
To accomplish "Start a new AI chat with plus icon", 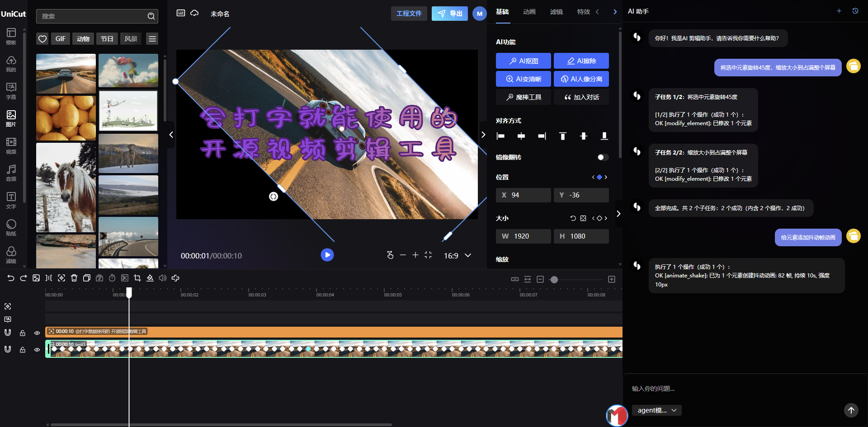I will click(839, 11).
